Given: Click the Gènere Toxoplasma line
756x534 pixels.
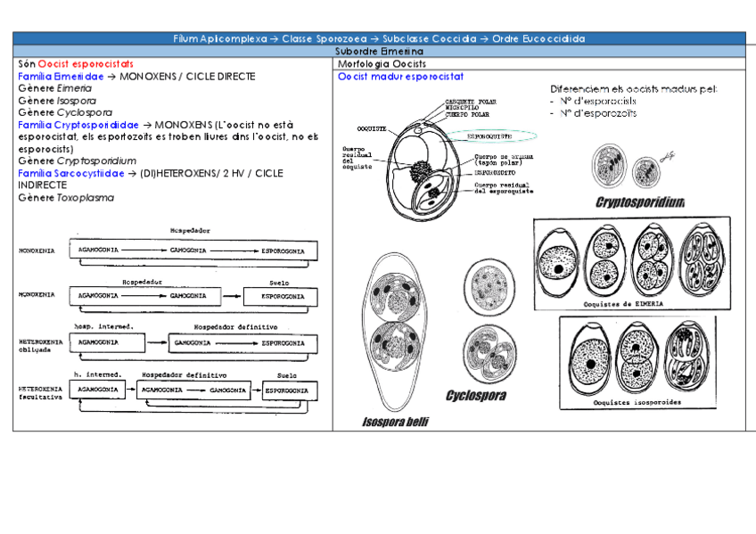Looking at the screenshot, I should pyautogui.click(x=66, y=198).
